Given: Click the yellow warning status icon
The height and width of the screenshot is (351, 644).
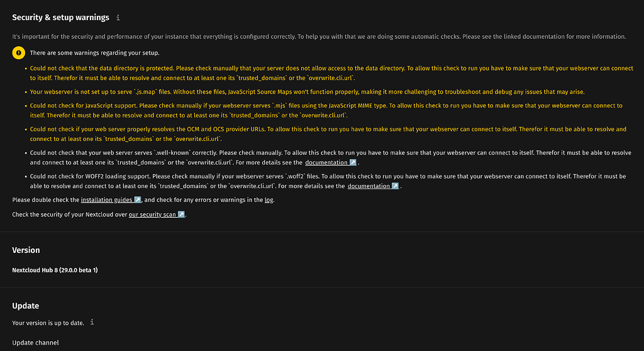Looking at the screenshot, I should coord(19,53).
